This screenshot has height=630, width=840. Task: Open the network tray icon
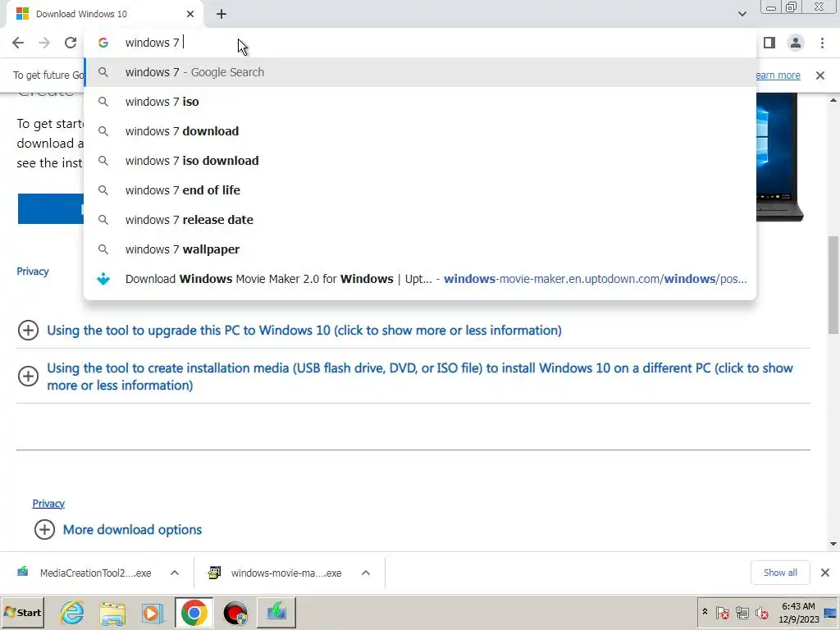pos(742,613)
